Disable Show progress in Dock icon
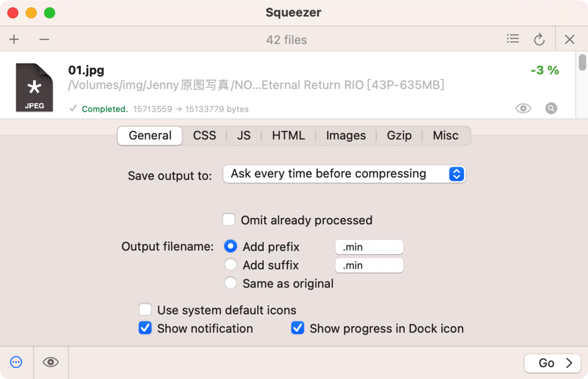 (297, 328)
